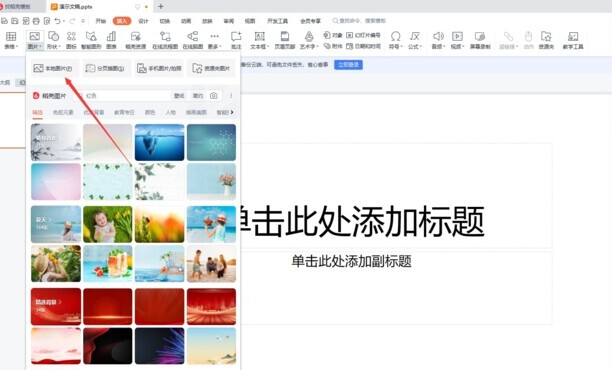Expand the 更多 more dropdown
Screen dimensions: 612x370
click(x=214, y=47)
